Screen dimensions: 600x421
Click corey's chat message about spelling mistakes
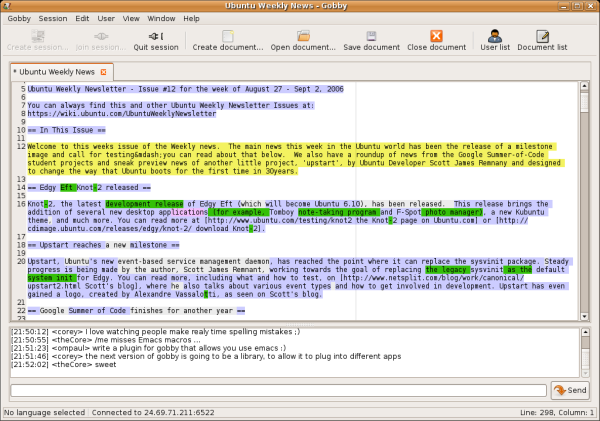coord(155,332)
